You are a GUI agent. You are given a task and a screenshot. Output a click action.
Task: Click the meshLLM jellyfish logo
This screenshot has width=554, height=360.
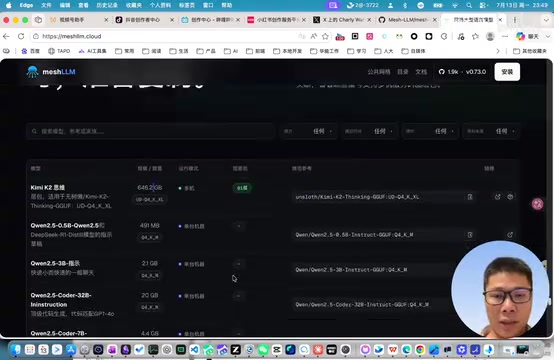[x=32, y=72]
